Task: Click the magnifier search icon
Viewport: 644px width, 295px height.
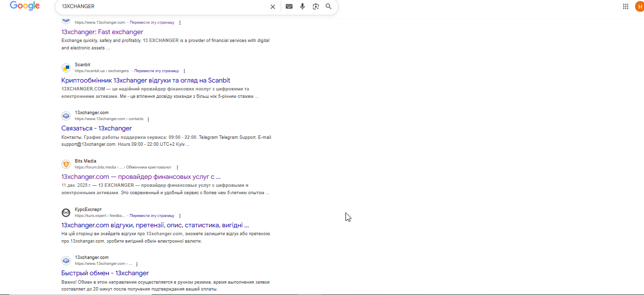Action: click(329, 6)
